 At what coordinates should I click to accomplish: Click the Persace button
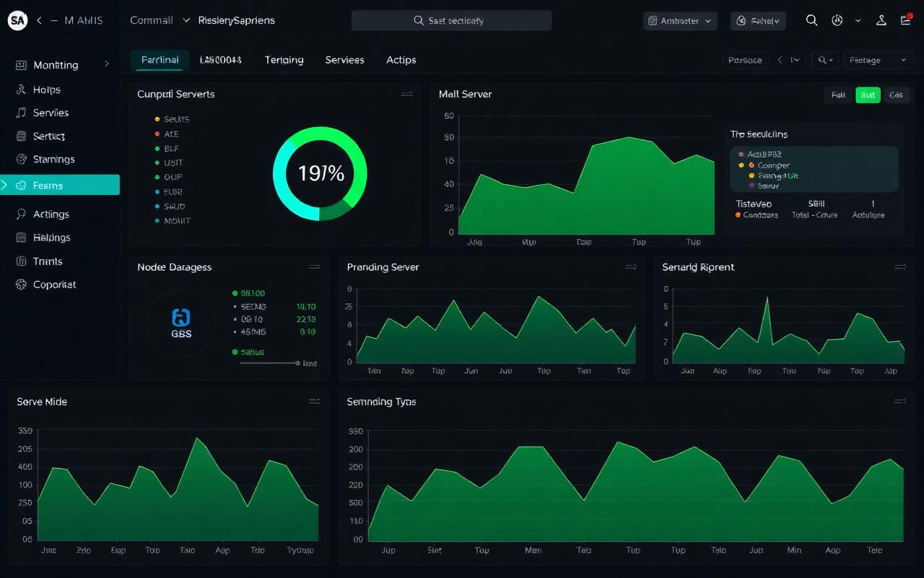point(745,60)
